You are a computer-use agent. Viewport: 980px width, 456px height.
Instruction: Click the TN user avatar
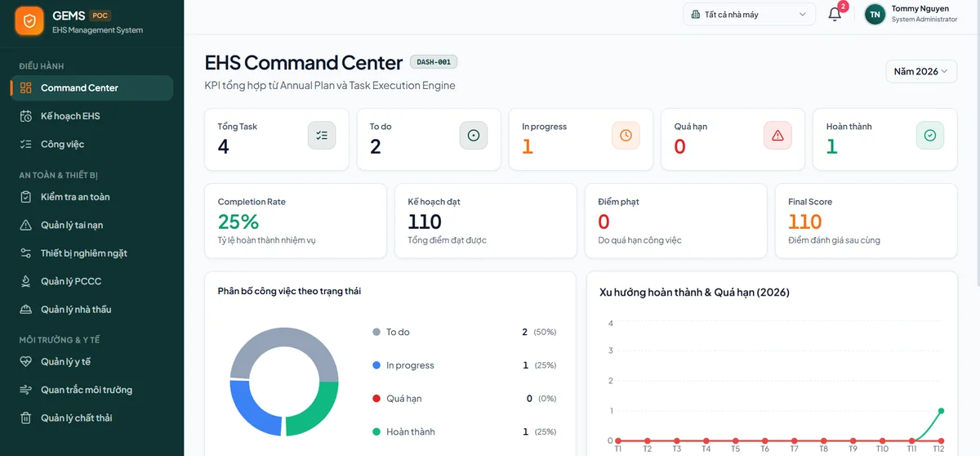point(875,14)
